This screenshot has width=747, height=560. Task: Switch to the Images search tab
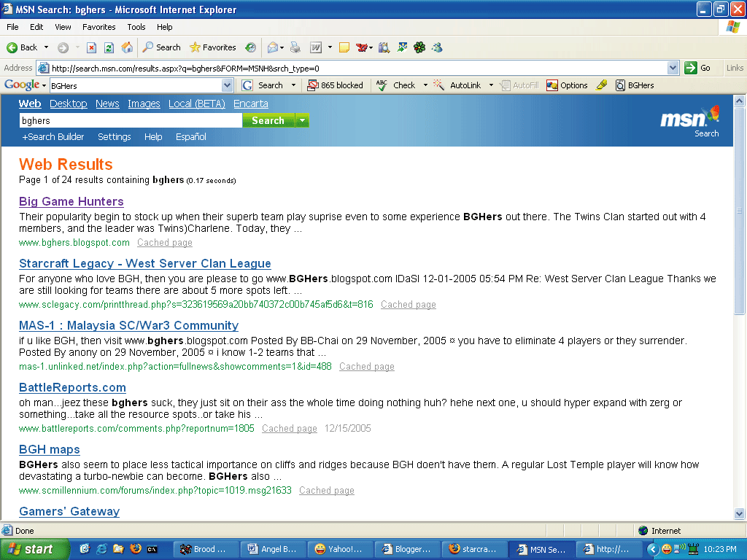click(x=144, y=104)
